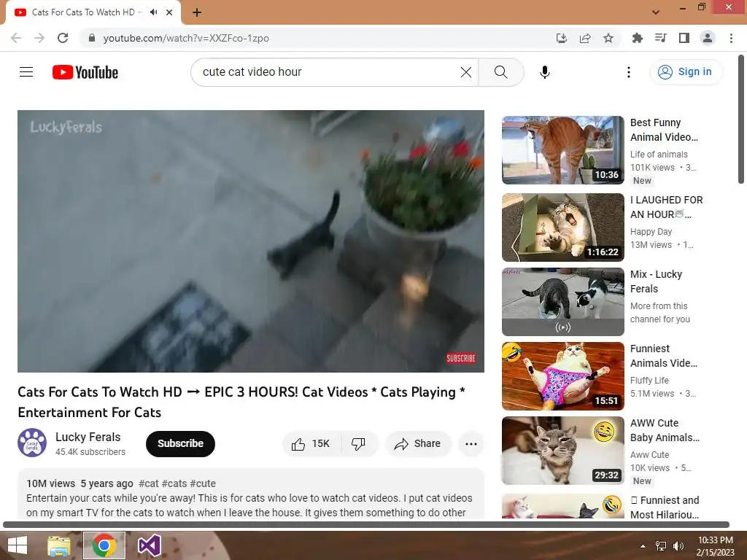
Task: Go back in browser
Action: tap(16, 38)
